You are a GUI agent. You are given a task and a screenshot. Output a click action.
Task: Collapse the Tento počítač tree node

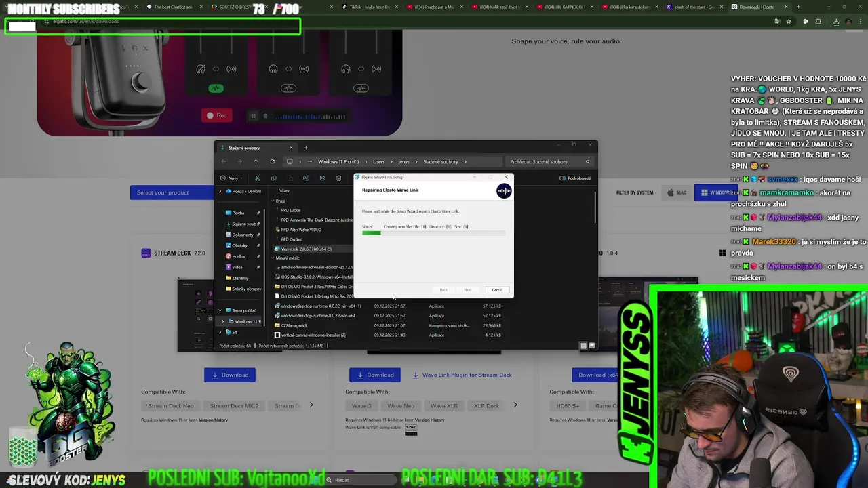click(220, 310)
